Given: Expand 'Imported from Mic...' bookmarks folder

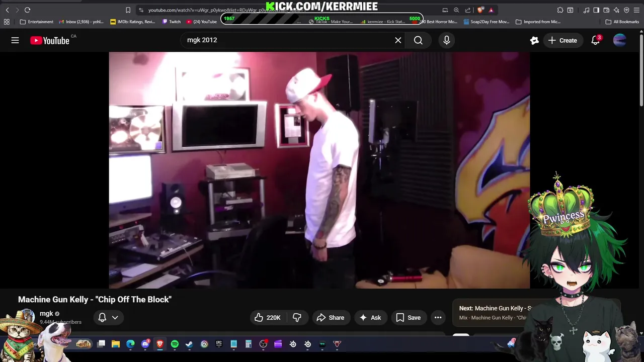Looking at the screenshot, I should click(538, 22).
